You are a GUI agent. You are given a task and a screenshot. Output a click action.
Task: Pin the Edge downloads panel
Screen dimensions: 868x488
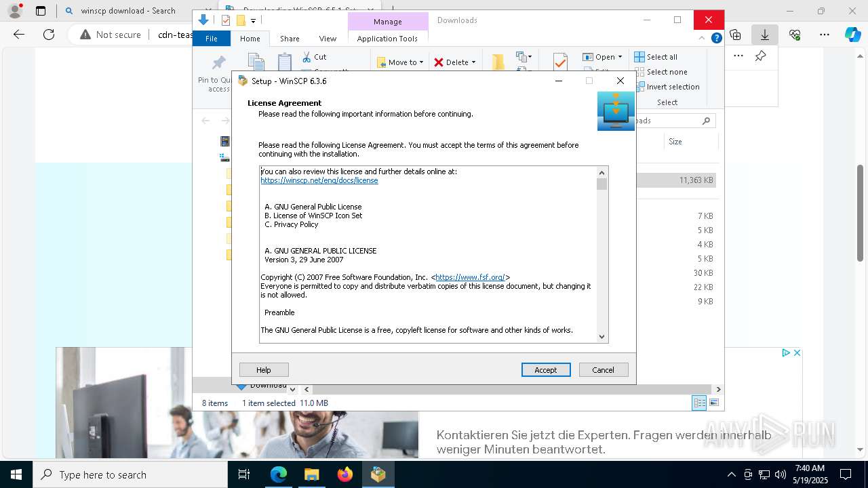click(760, 56)
